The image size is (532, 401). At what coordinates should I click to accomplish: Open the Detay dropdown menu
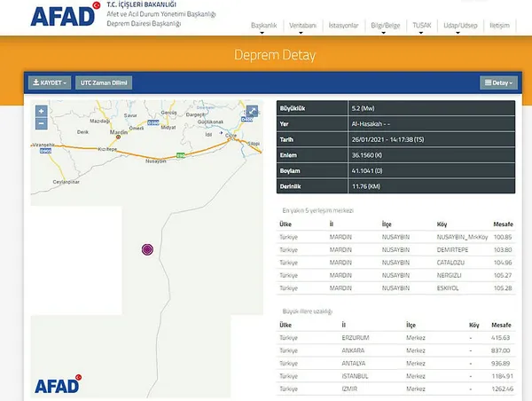pyautogui.click(x=498, y=83)
